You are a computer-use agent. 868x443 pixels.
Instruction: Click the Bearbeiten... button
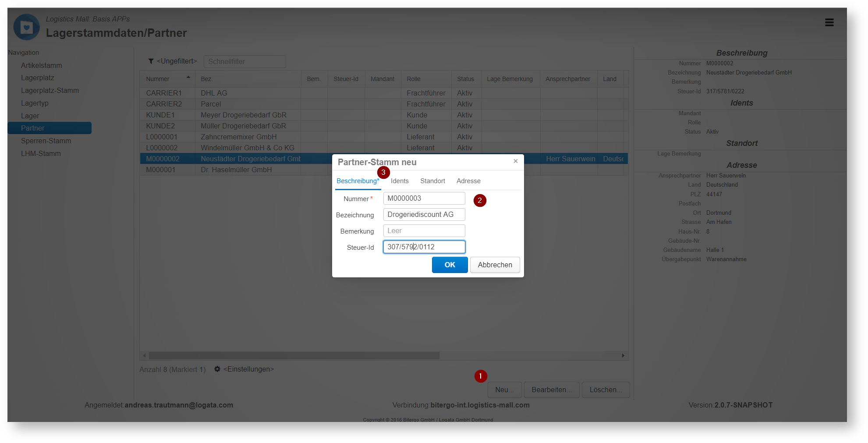(552, 390)
